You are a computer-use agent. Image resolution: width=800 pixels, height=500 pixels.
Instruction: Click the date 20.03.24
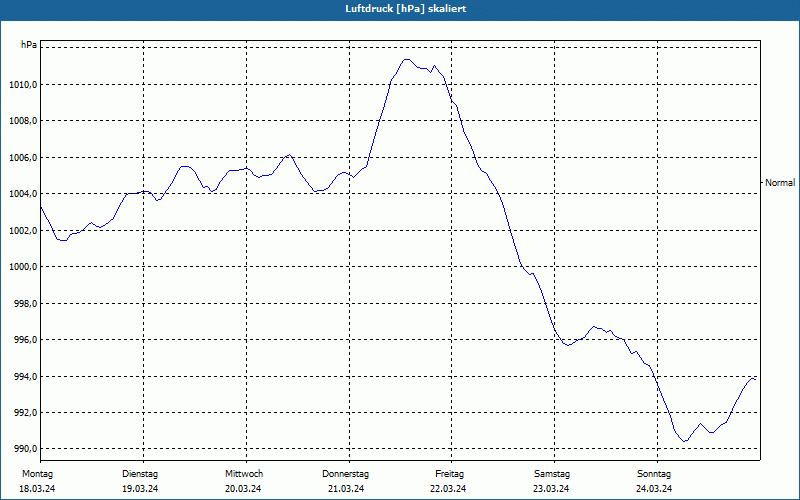(x=243, y=489)
